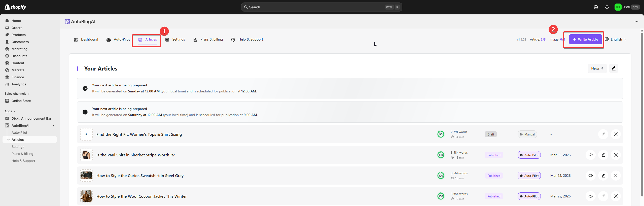
Task: Open the News blog selector dropdown
Action: click(597, 68)
